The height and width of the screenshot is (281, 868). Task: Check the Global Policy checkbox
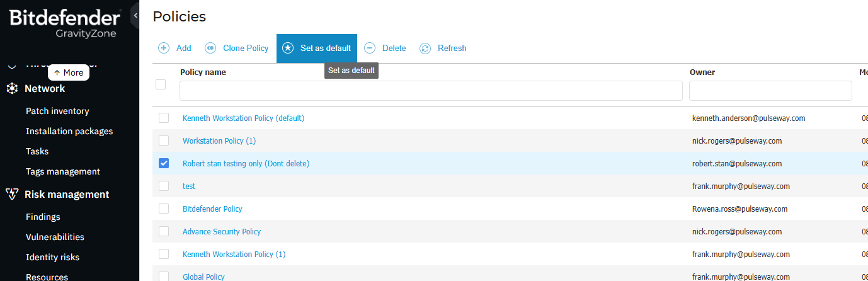coord(164,276)
